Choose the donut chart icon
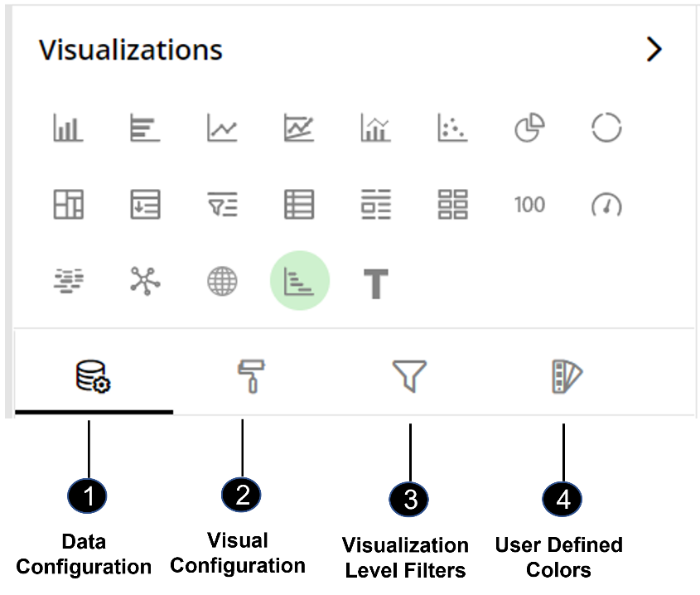The width and height of the screenshot is (700, 595). tap(606, 128)
